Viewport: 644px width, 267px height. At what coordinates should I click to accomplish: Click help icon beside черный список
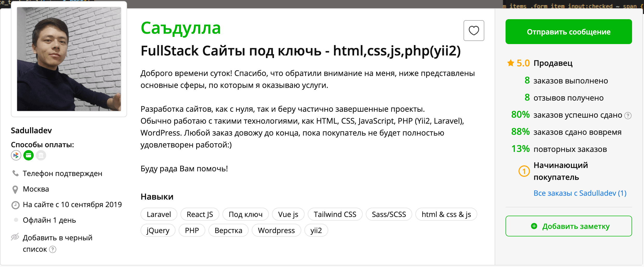[x=53, y=249]
